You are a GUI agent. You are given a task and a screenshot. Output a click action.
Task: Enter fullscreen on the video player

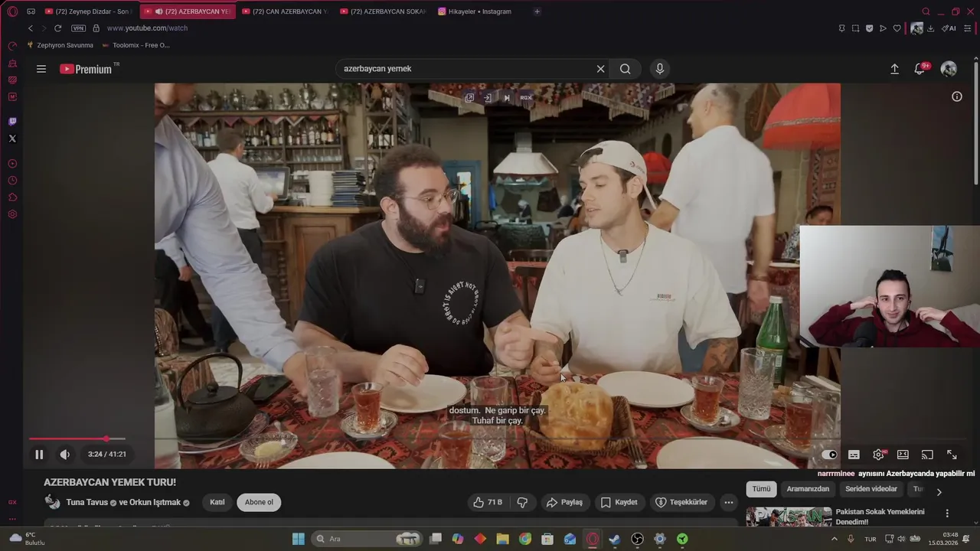point(952,455)
